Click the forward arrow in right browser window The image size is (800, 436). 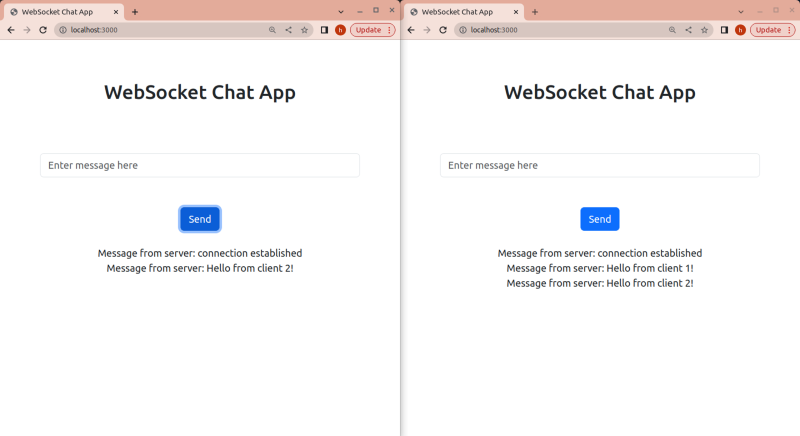(x=427, y=30)
